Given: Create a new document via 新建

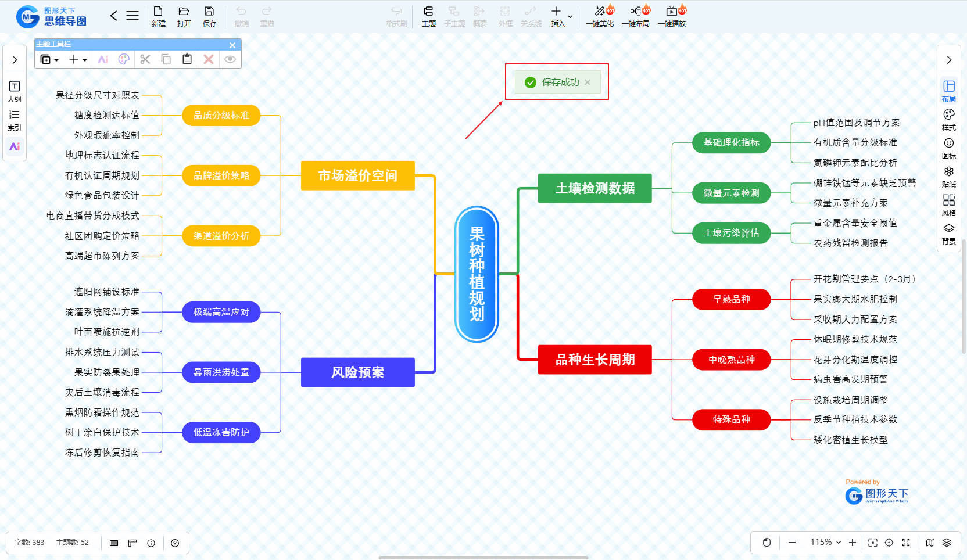Looking at the screenshot, I should point(158,16).
